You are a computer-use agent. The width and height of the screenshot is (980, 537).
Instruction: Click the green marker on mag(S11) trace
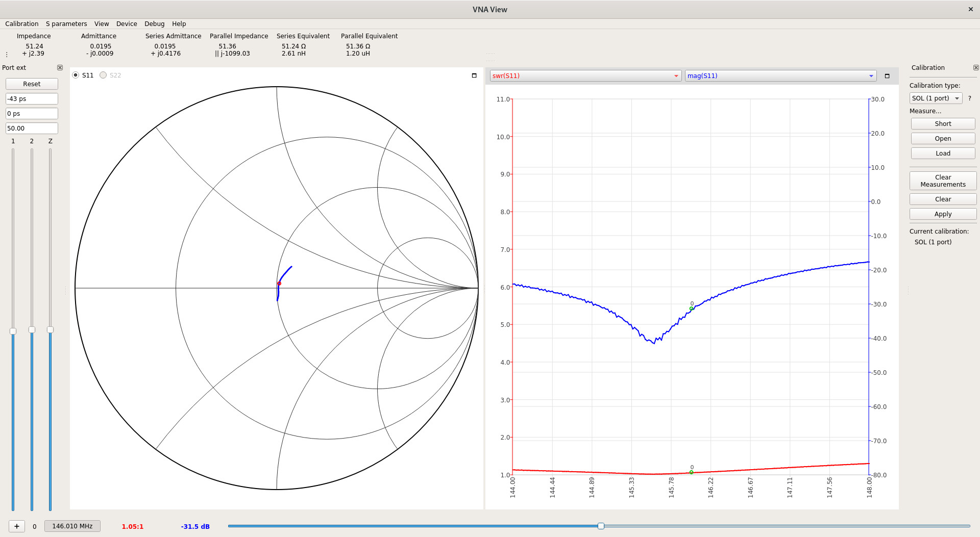692,309
